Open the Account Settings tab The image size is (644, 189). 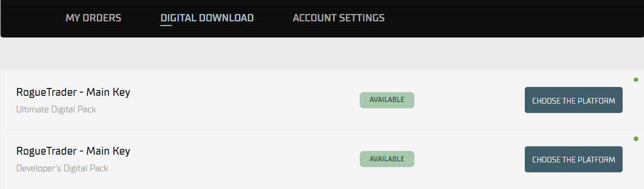[339, 18]
